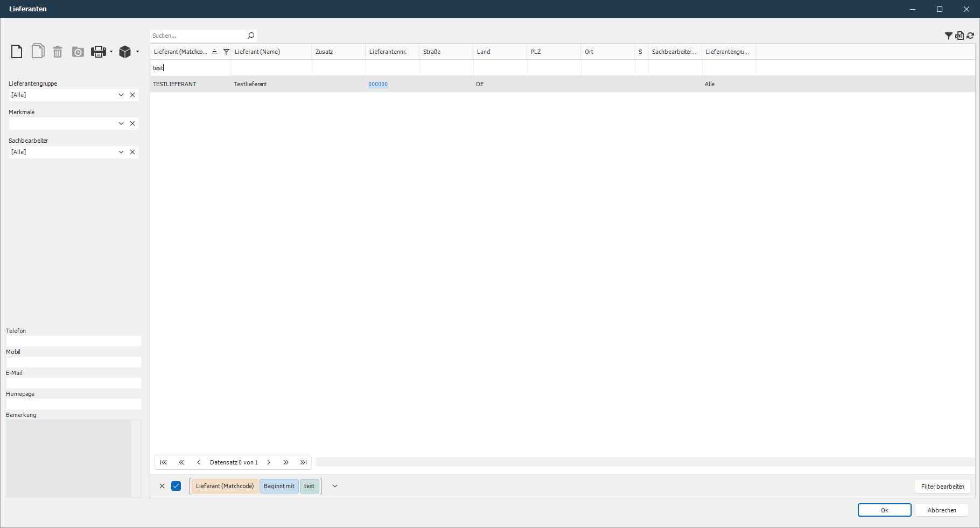Expand the Merkmale dropdown
The height and width of the screenshot is (528, 980).
[x=121, y=123]
